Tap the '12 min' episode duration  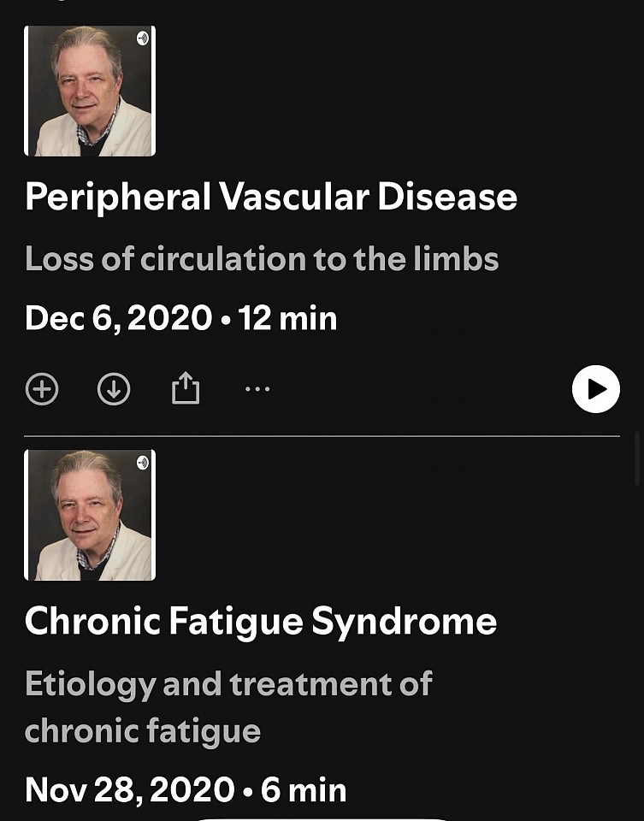click(288, 318)
